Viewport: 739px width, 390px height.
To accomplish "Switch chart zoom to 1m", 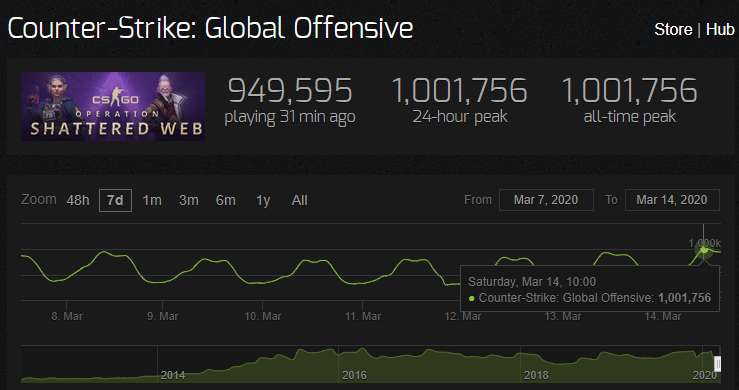I will (x=152, y=200).
